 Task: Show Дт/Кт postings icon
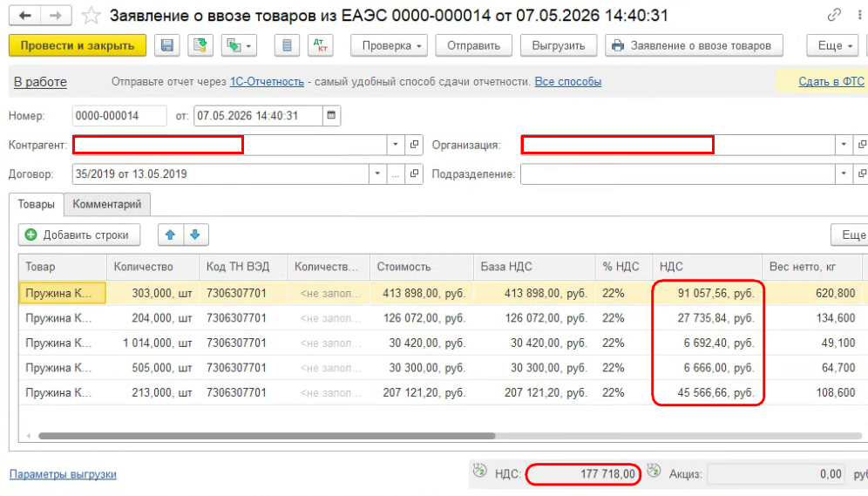point(320,45)
